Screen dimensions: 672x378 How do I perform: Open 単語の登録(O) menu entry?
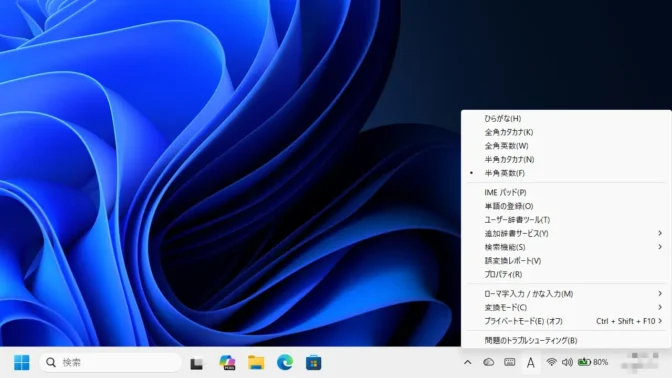coord(566,207)
